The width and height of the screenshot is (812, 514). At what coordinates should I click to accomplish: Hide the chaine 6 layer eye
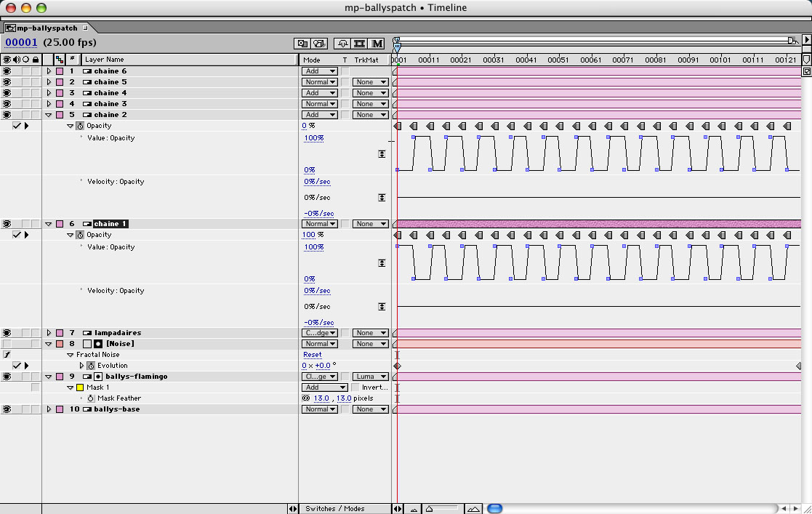pyautogui.click(x=7, y=71)
